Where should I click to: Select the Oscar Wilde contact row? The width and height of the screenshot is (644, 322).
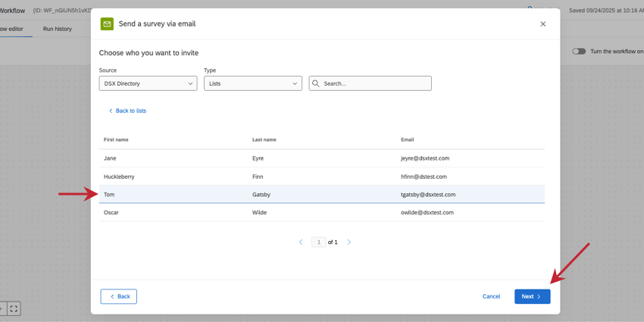click(x=321, y=213)
